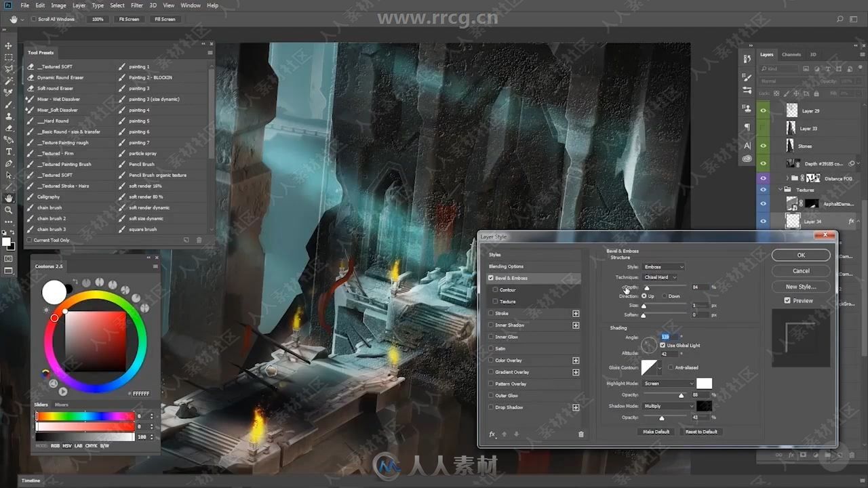This screenshot has width=868, height=488.
Task: Delete effect trash icon in Layer Style
Action: 581,434
